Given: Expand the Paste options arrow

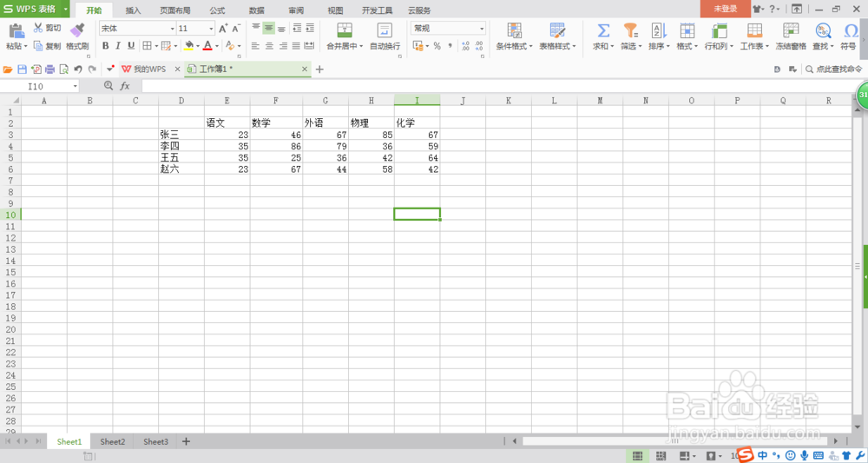Looking at the screenshot, I should (x=25, y=47).
